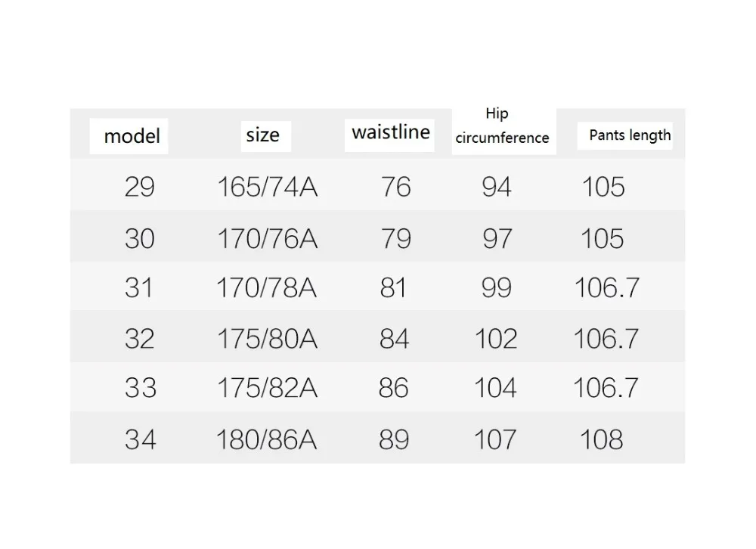Image resolution: width=756 pixels, height=549 pixels.
Task: Click the Hip circumference header
Action: [x=502, y=126]
